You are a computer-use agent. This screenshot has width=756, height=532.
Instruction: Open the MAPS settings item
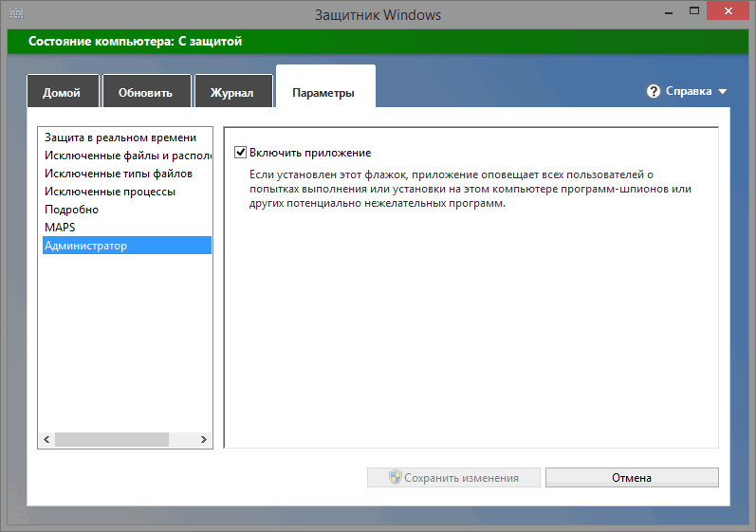click(127, 227)
